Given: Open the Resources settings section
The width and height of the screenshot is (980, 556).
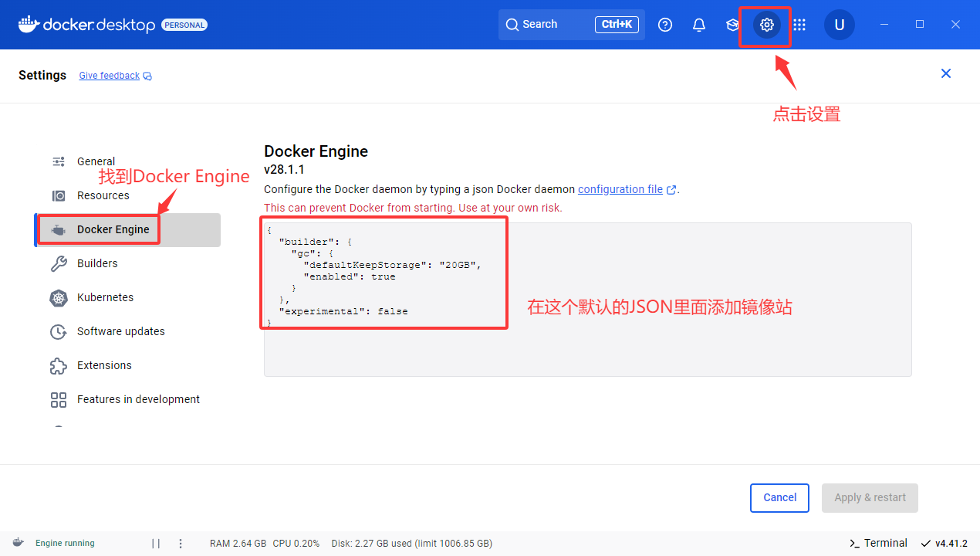Looking at the screenshot, I should point(103,195).
